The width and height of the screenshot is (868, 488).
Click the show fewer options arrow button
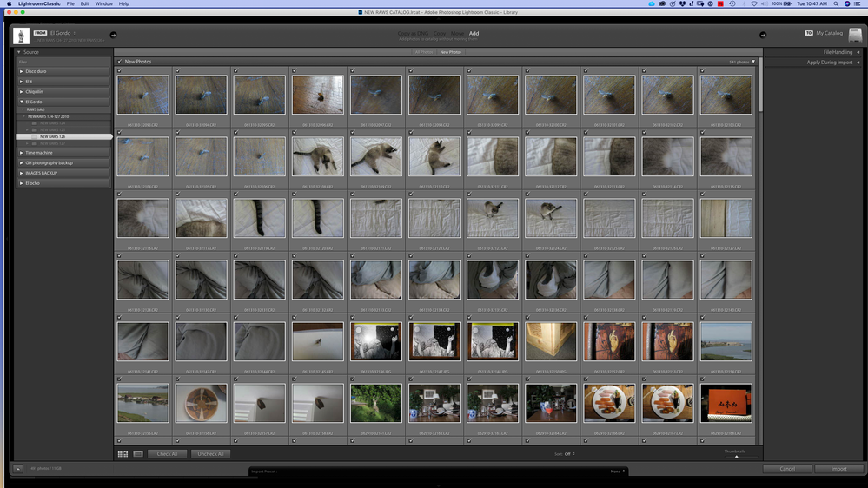click(x=17, y=469)
